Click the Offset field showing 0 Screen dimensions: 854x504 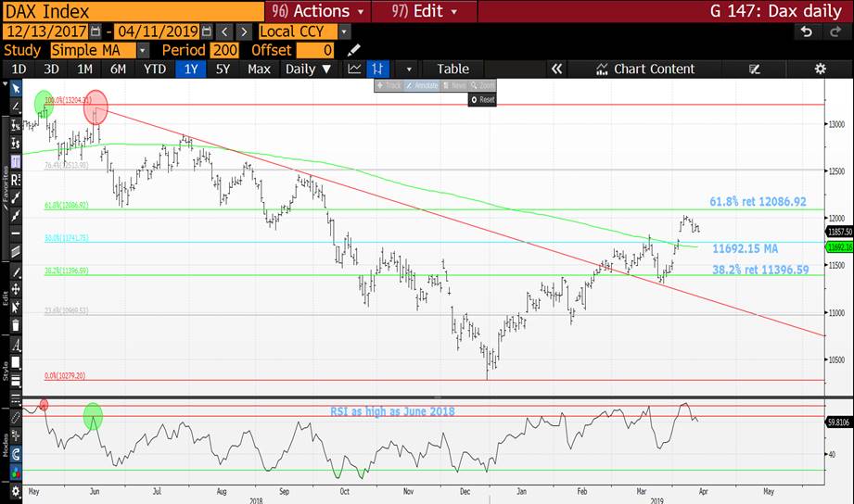[x=315, y=51]
